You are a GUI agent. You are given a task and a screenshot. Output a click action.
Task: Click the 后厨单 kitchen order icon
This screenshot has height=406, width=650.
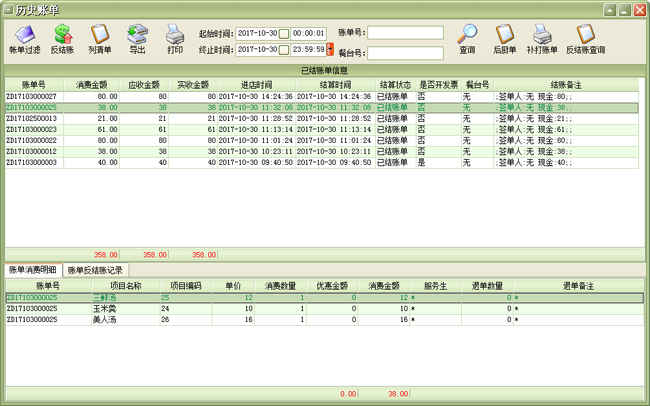pyautogui.click(x=505, y=36)
